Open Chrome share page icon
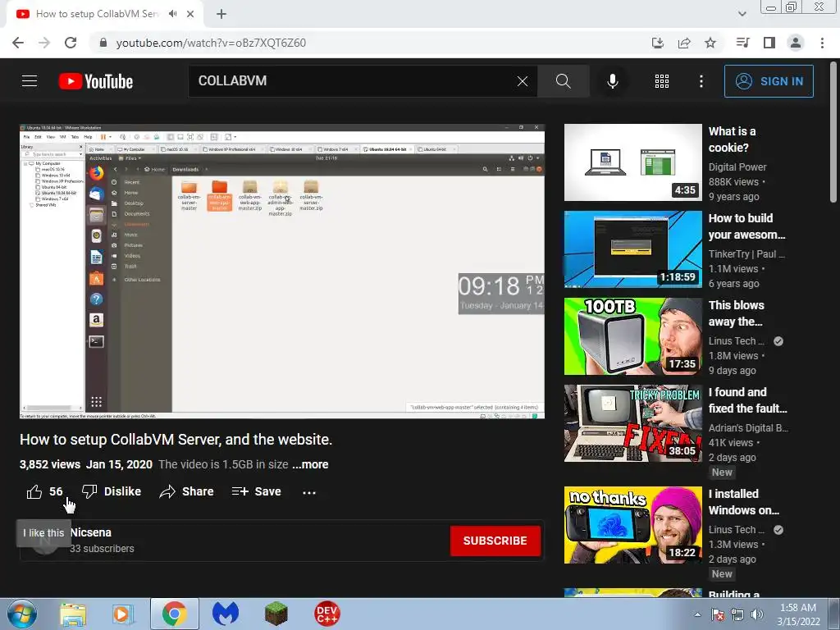Image resolution: width=840 pixels, height=630 pixels. [x=684, y=43]
